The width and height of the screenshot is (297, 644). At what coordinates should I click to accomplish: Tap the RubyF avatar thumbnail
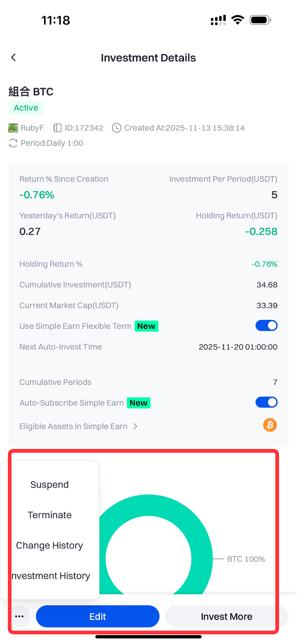pyautogui.click(x=13, y=128)
